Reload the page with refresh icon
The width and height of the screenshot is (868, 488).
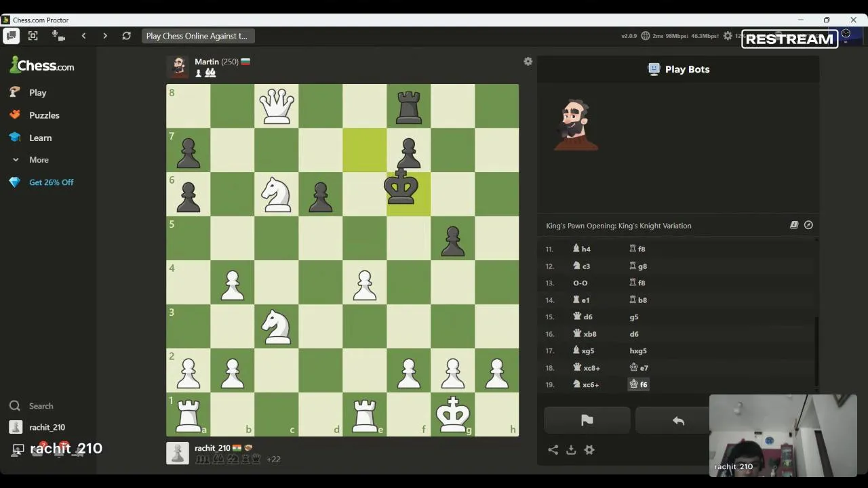[126, 36]
